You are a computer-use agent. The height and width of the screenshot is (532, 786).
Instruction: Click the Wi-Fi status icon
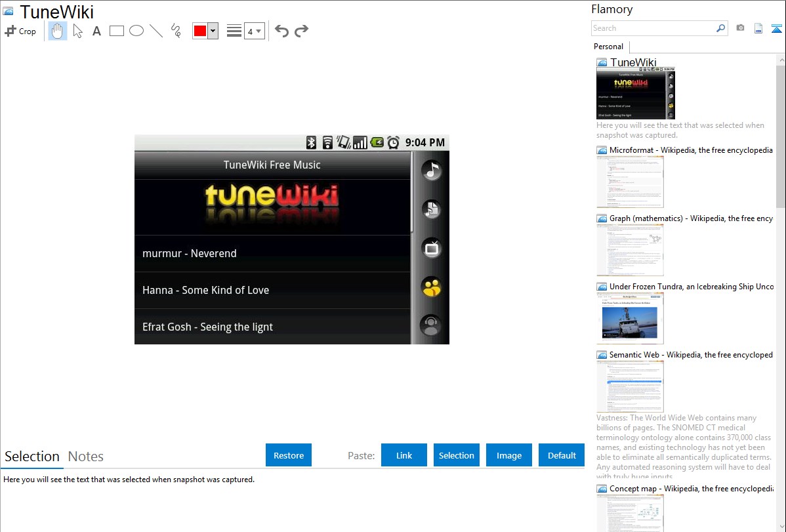click(327, 143)
